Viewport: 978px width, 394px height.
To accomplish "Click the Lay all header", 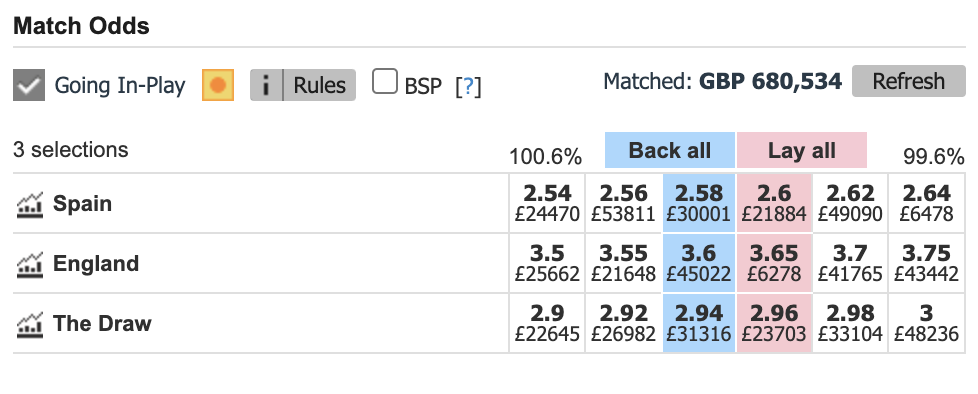I will pos(802,150).
